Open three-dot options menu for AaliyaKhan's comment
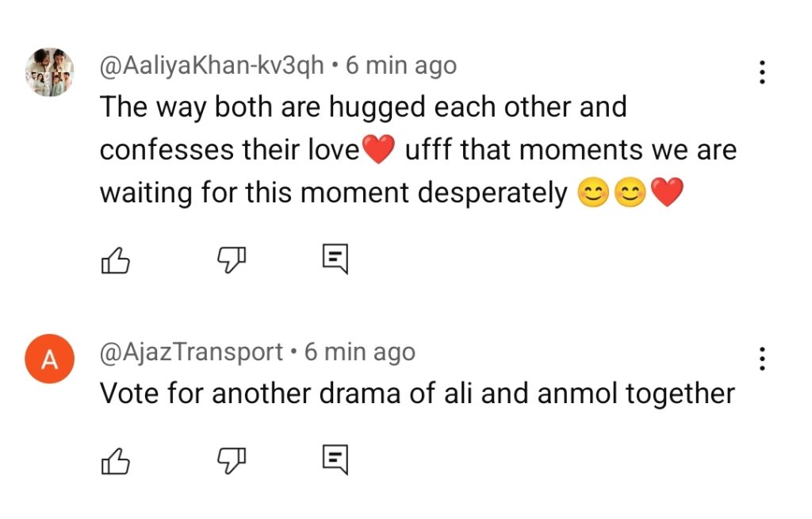This screenshot has width=812, height=519. 761,72
